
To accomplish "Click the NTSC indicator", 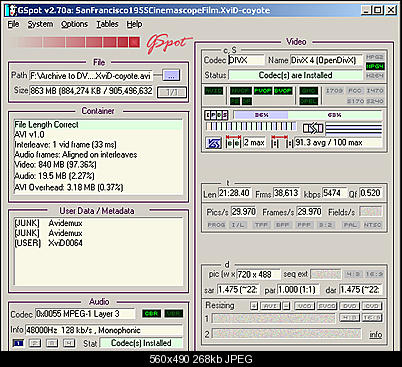I will [372, 225].
